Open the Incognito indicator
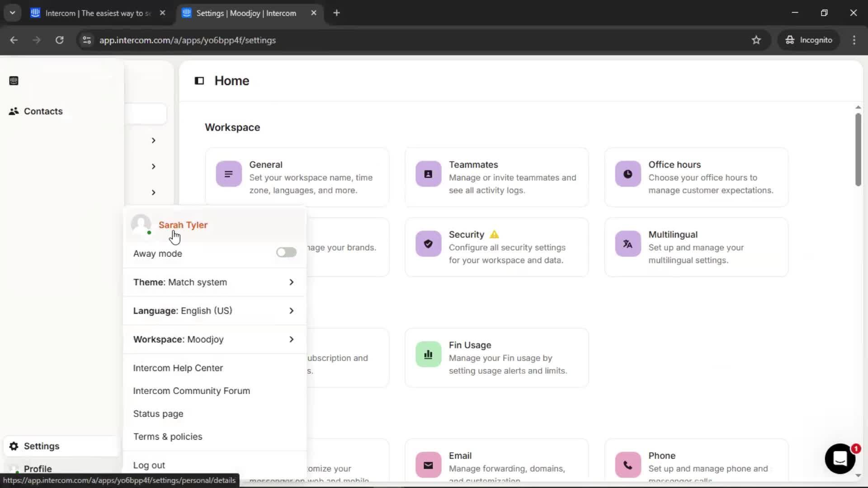Viewport: 868px width, 488px height. point(809,40)
